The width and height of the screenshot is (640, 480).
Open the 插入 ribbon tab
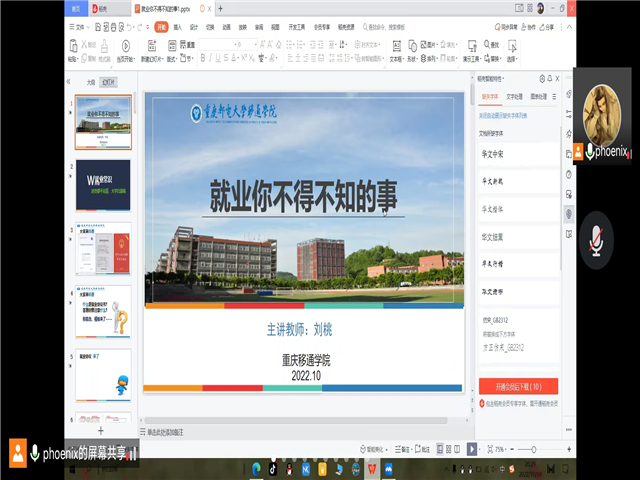click(x=177, y=28)
